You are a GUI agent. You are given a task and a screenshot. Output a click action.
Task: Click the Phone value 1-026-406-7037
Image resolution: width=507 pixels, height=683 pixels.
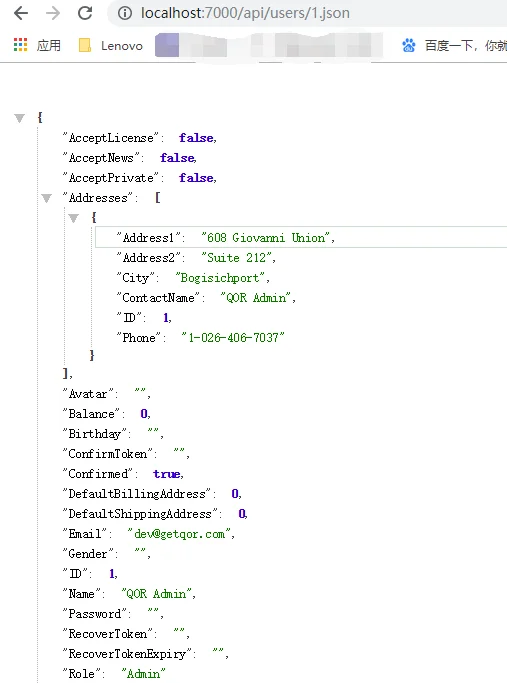tap(233, 338)
